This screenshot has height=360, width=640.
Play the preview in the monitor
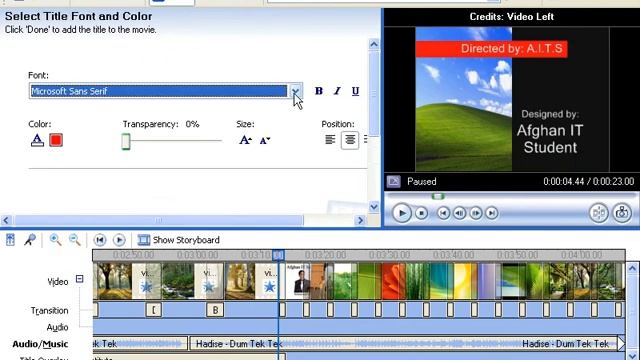coord(402,213)
